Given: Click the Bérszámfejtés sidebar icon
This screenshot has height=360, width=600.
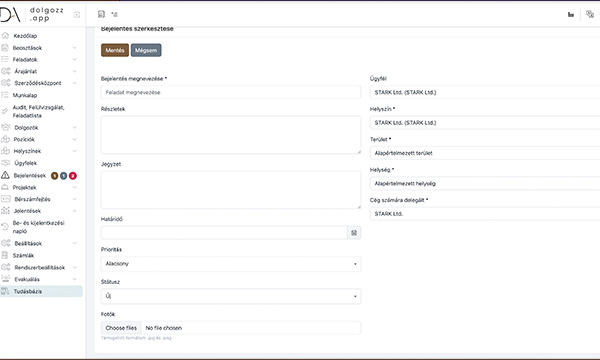Looking at the screenshot, I should click(6, 199).
